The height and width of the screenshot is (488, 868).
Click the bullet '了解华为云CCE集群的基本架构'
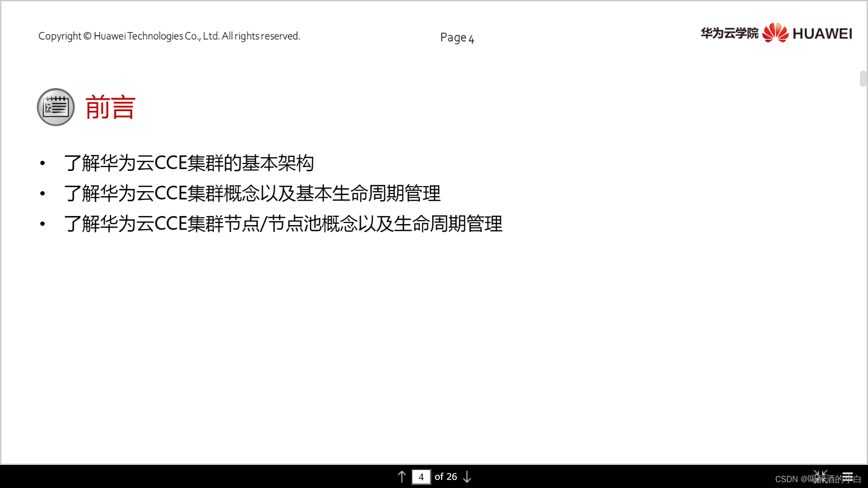click(x=189, y=163)
